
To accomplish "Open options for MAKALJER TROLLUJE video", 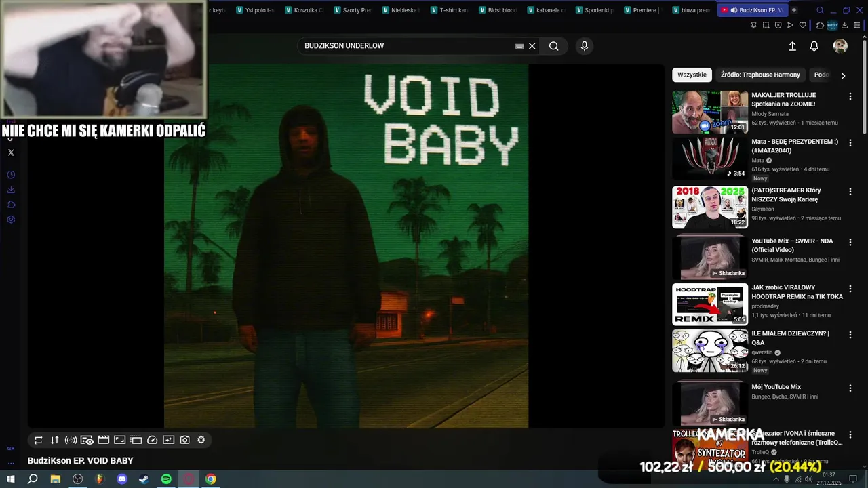I will point(850,96).
